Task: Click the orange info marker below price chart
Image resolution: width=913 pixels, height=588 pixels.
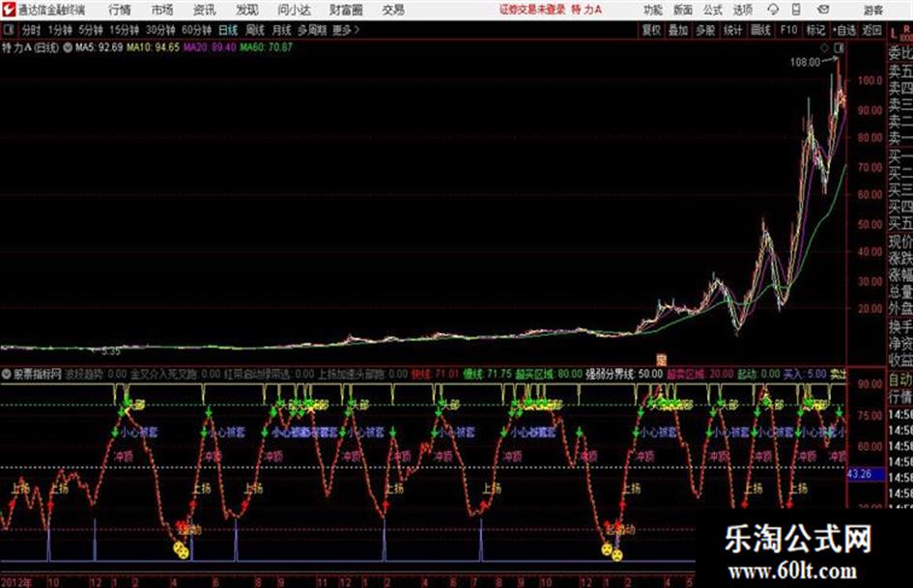Action: click(661, 359)
